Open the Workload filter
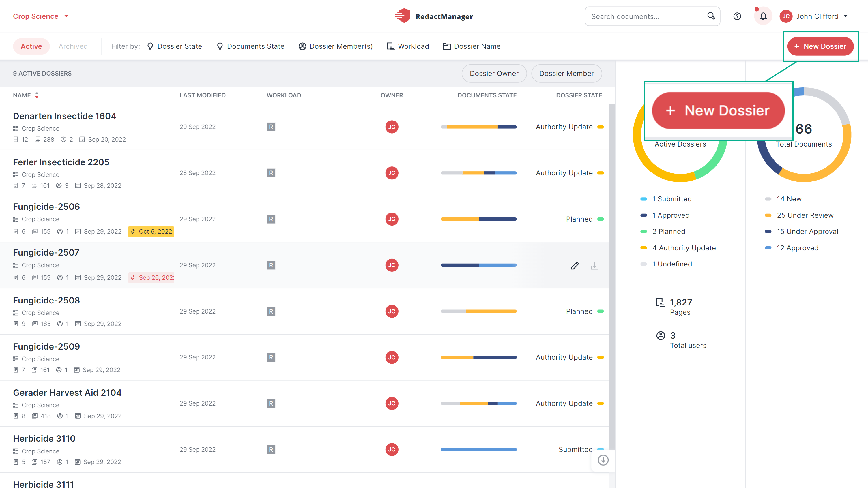The image size is (868, 488). click(x=408, y=46)
